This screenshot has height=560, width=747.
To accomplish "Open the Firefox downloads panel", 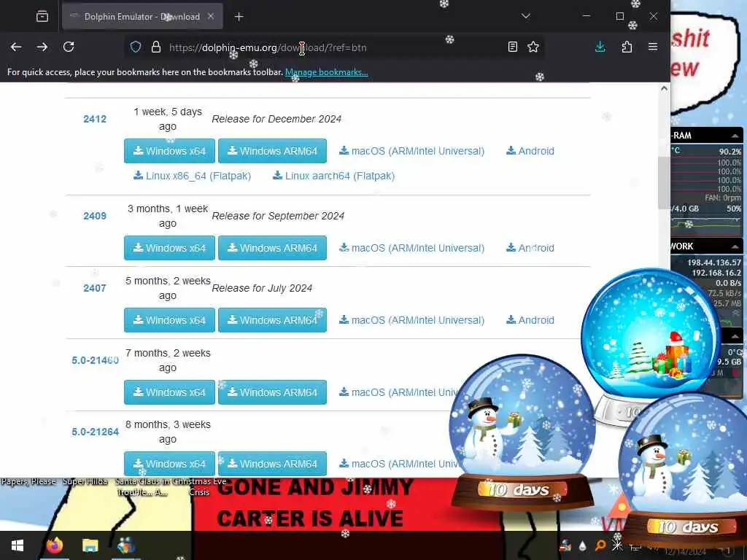I will click(x=600, y=47).
